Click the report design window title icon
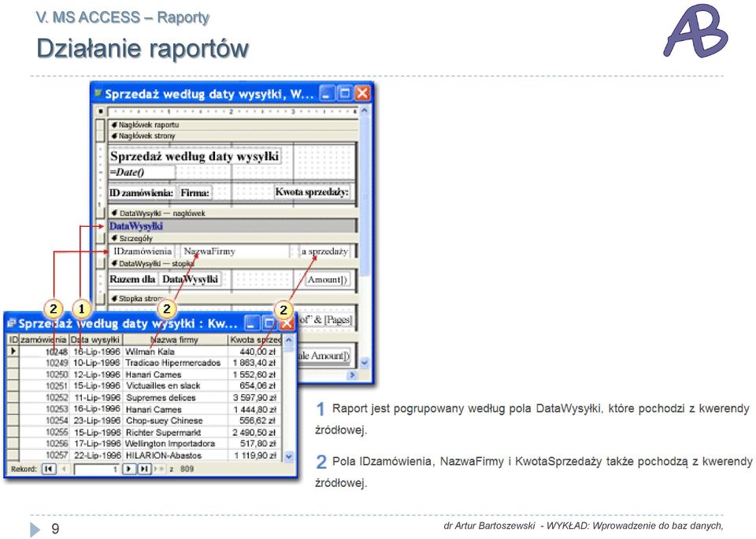 point(98,93)
